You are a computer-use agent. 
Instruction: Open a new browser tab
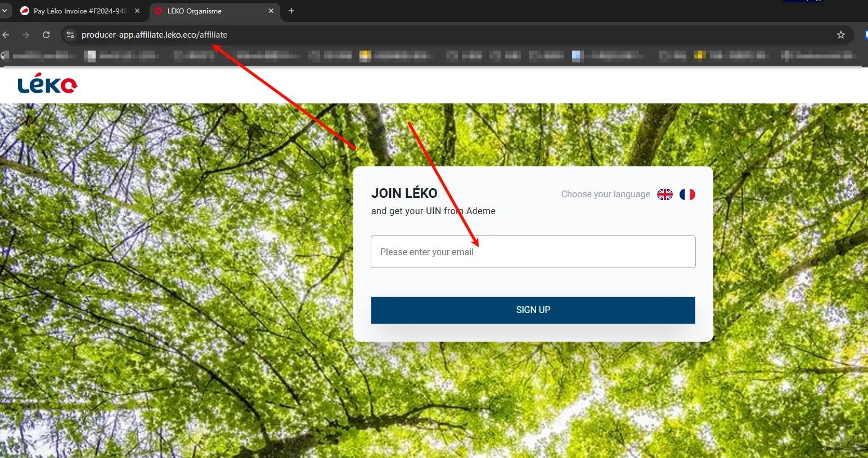pyautogui.click(x=291, y=11)
